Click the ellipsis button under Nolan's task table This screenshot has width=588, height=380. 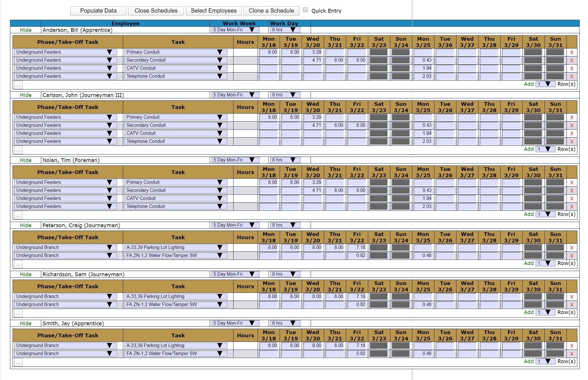click(18, 215)
